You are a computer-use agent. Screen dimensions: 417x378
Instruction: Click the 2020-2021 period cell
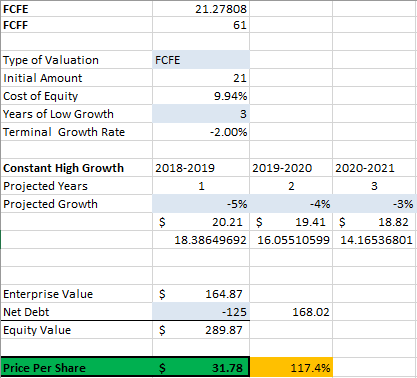pos(374,168)
